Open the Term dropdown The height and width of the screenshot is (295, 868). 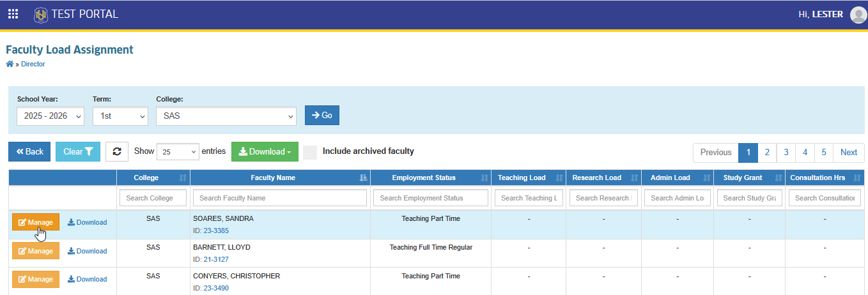(x=121, y=116)
